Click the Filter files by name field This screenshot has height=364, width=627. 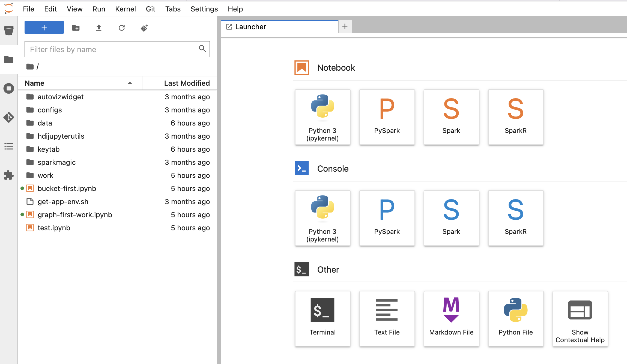112,49
